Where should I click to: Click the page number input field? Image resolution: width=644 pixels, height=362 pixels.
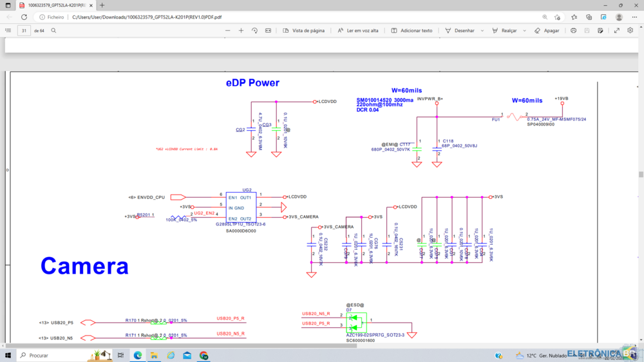24,30
